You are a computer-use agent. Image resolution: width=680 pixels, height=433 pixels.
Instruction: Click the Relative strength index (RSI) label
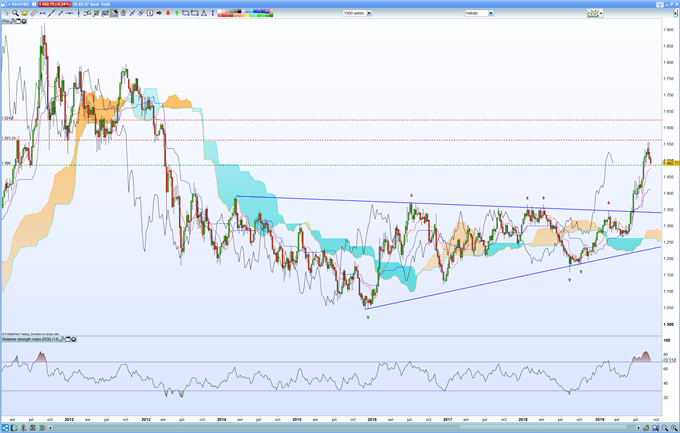click(30, 339)
